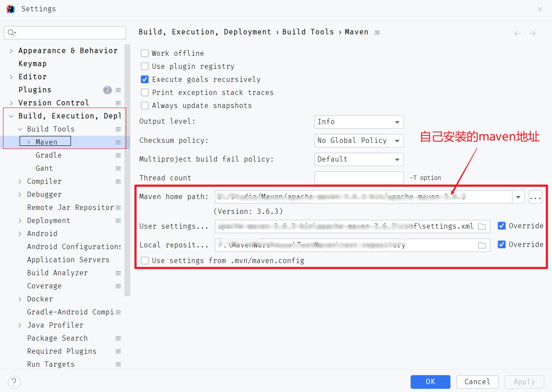552x392 pixels.
Task: Click the settings tree vertical scrollbar
Action: click(x=127, y=170)
